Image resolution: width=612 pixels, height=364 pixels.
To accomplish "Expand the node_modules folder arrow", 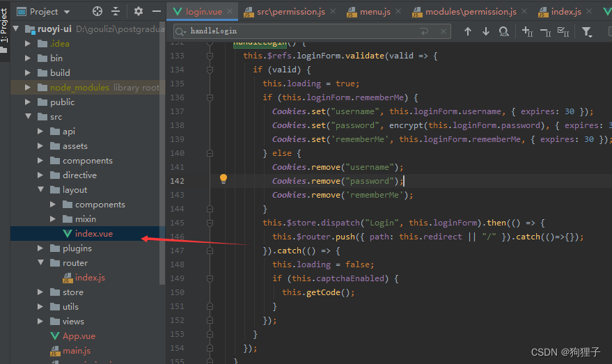I will 28,88.
